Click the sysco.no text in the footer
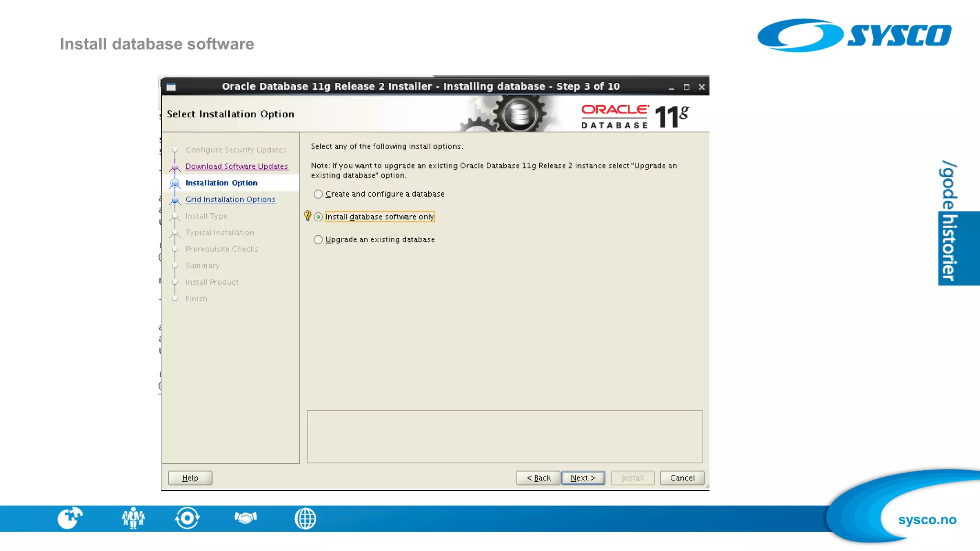The width and height of the screenshot is (980, 551). coord(927,519)
